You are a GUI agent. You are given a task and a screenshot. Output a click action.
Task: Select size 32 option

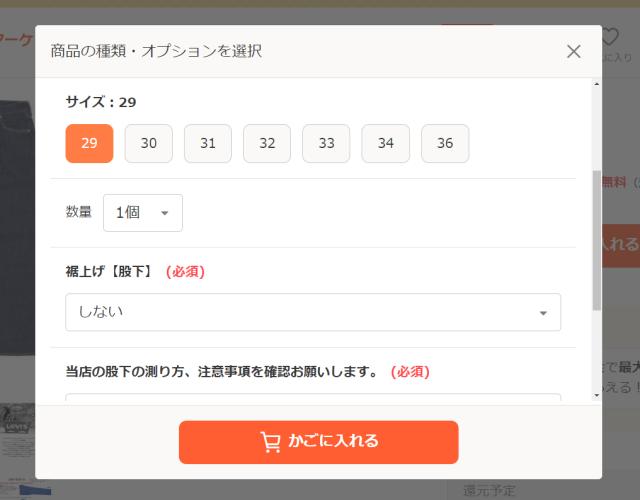pyautogui.click(x=267, y=143)
